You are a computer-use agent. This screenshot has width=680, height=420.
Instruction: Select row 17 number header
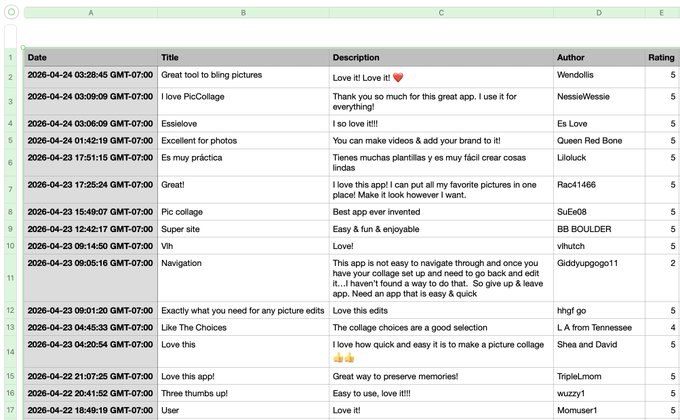(x=10, y=410)
